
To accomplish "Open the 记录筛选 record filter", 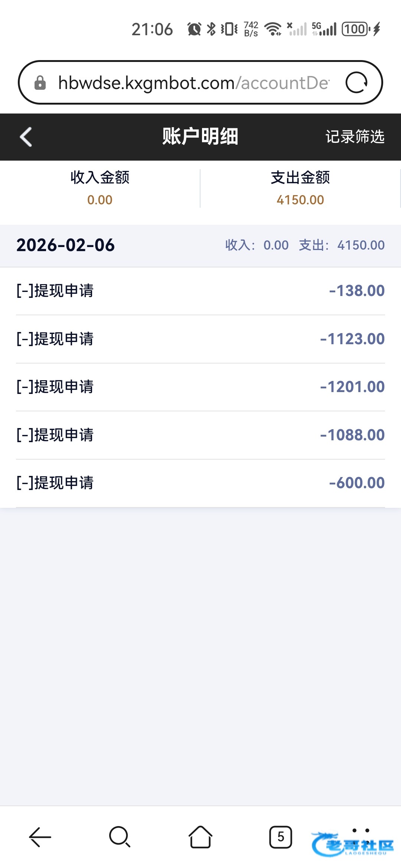I will tap(355, 137).
